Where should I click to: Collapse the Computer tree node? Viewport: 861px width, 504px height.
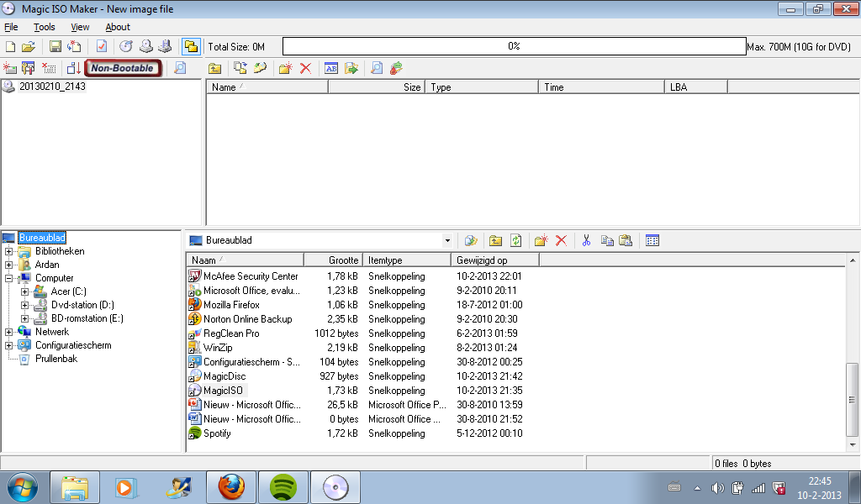coord(8,279)
